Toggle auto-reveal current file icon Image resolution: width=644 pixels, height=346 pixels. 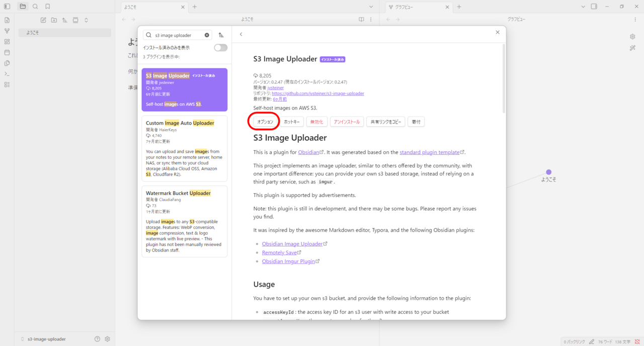[x=75, y=20]
